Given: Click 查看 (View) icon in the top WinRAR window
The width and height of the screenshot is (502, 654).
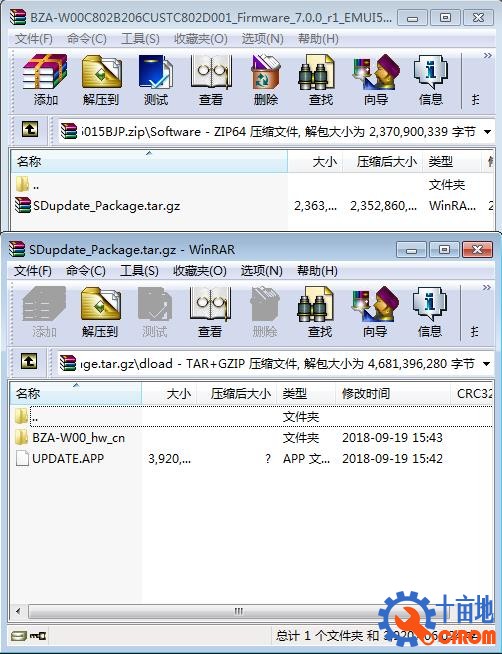Looking at the screenshot, I should click(x=211, y=79).
